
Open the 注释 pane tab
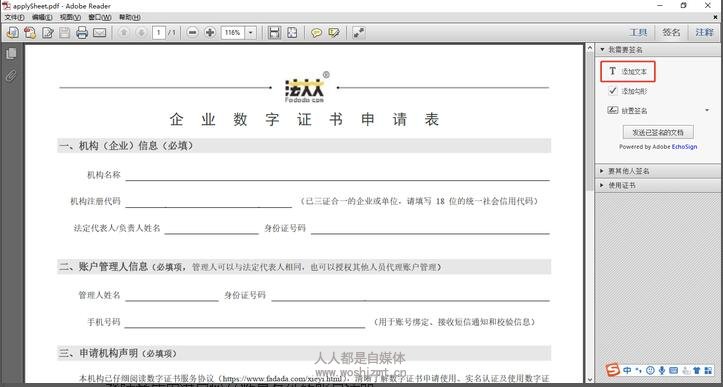(704, 32)
